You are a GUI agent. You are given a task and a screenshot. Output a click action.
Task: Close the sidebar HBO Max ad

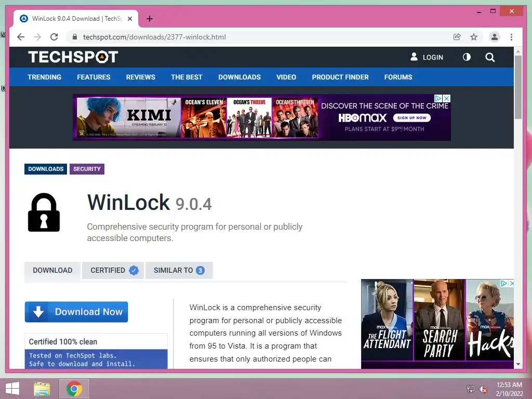click(x=512, y=283)
